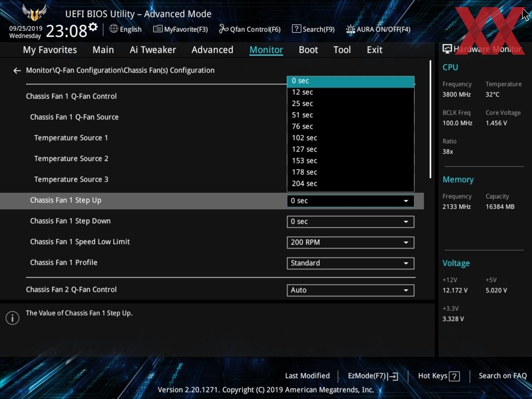The height and width of the screenshot is (399, 532).
Task: Open the Advanced tab
Action: pos(212,50)
